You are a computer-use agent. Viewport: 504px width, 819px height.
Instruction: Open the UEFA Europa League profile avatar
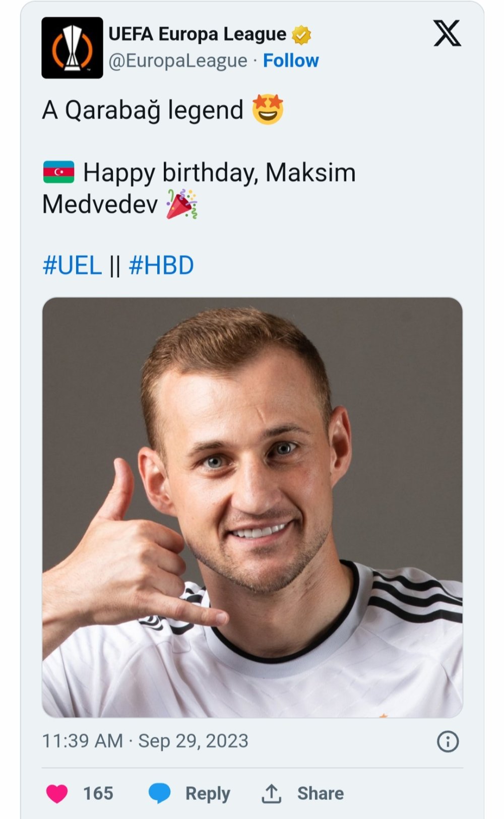(72, 48)
